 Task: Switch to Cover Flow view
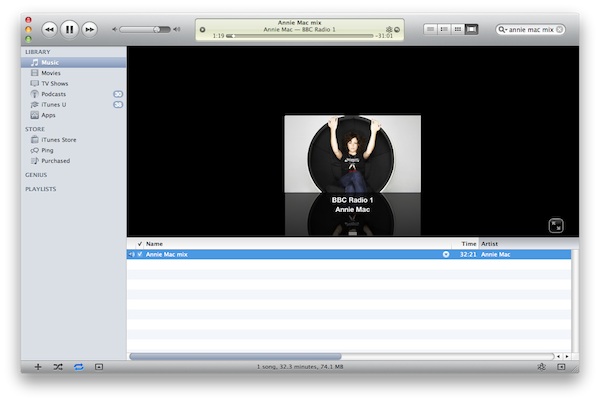(471, 29)
